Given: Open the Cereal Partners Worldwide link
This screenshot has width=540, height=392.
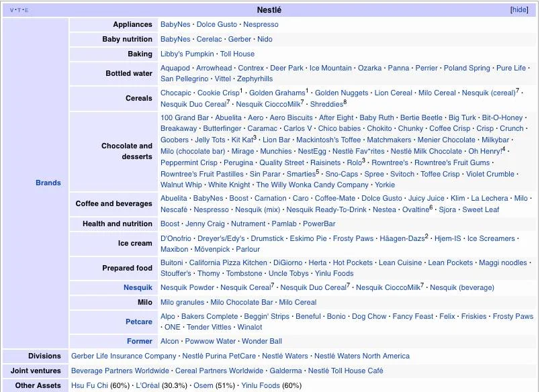Looking at the screenshot, I should pyautogui.click(x=219, y=371).
